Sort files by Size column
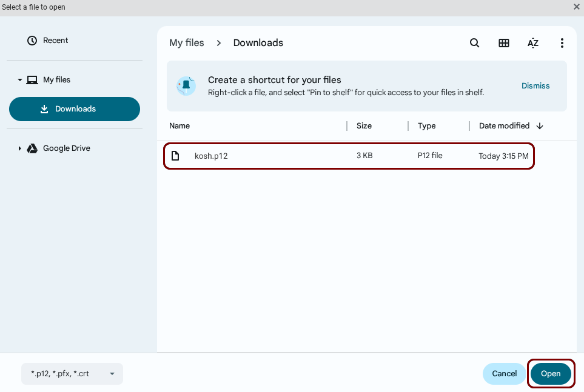This screenshot has height=392, width=584. 364,126
